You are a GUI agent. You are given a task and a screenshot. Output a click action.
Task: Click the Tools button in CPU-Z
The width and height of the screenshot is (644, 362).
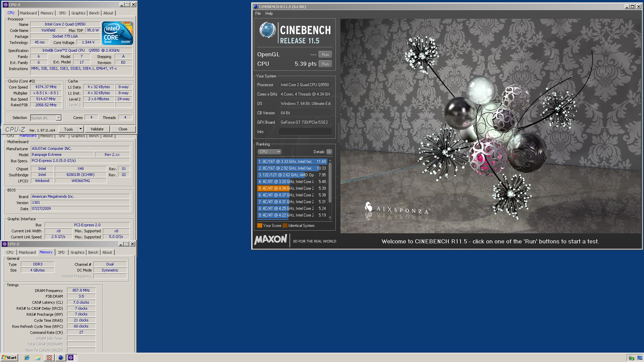tap(68, 129)
